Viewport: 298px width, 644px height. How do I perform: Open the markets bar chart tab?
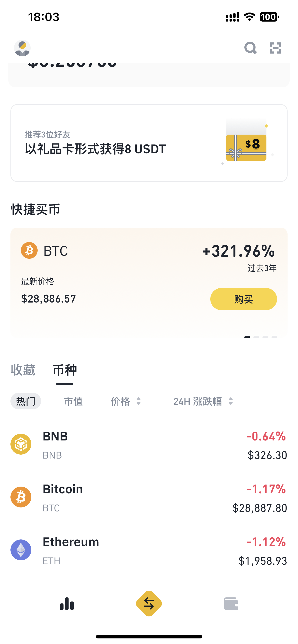pyautogui.click(x=67, y=604)
